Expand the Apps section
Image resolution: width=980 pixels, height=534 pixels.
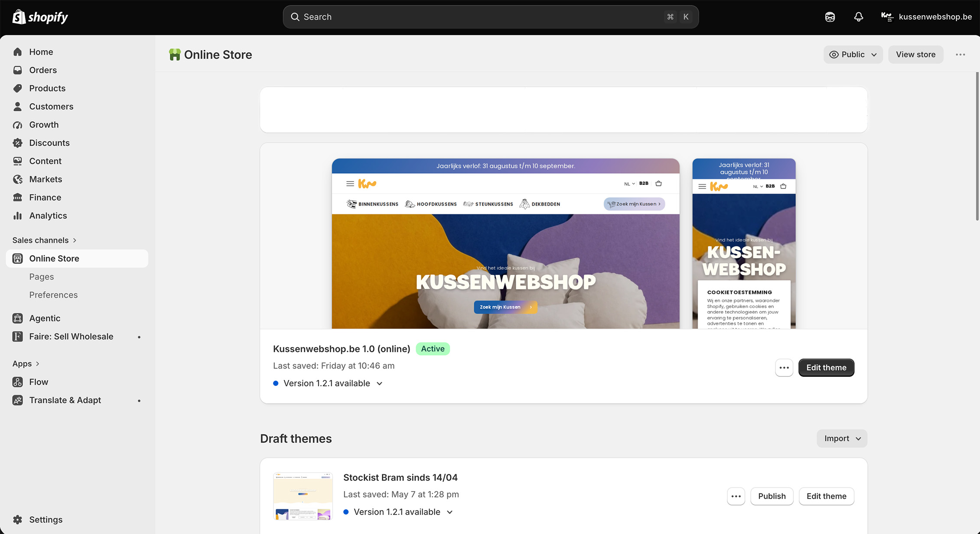[26, 364]
